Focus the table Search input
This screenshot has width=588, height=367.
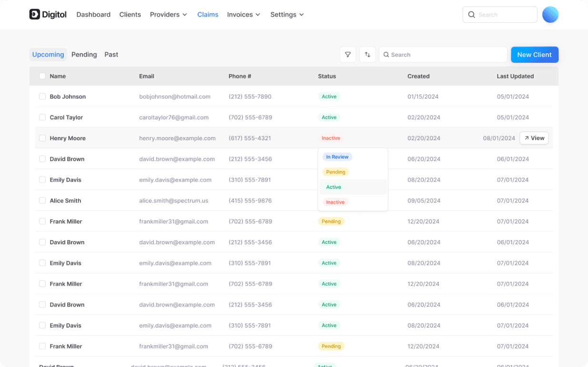pos(443,55)
